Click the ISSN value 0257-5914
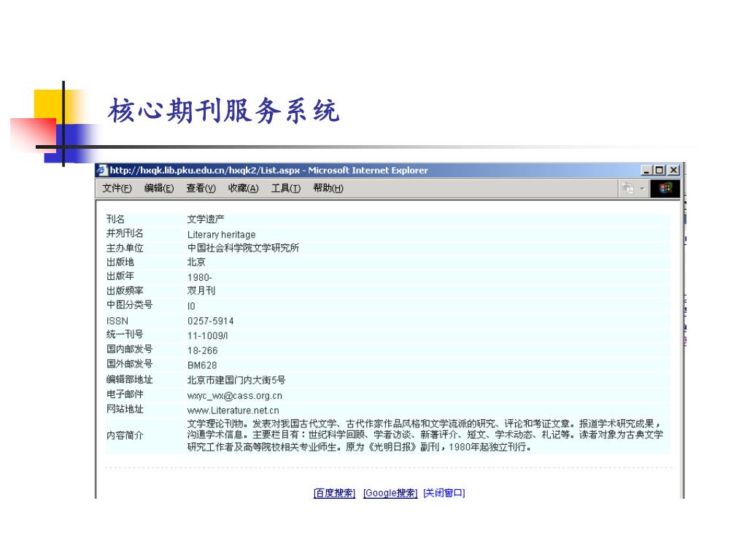This screenshot has width=747, height=560. point(210,321)
